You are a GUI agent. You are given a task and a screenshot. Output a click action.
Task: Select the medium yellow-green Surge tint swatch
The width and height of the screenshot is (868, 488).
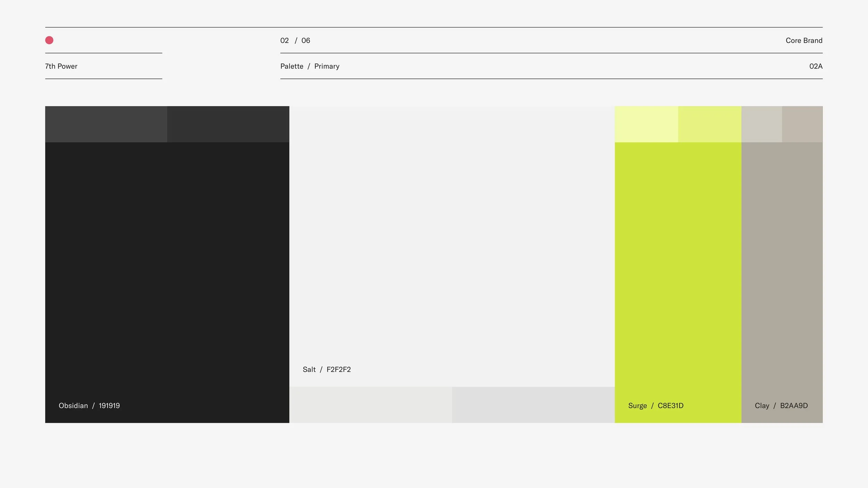(710, 124)
